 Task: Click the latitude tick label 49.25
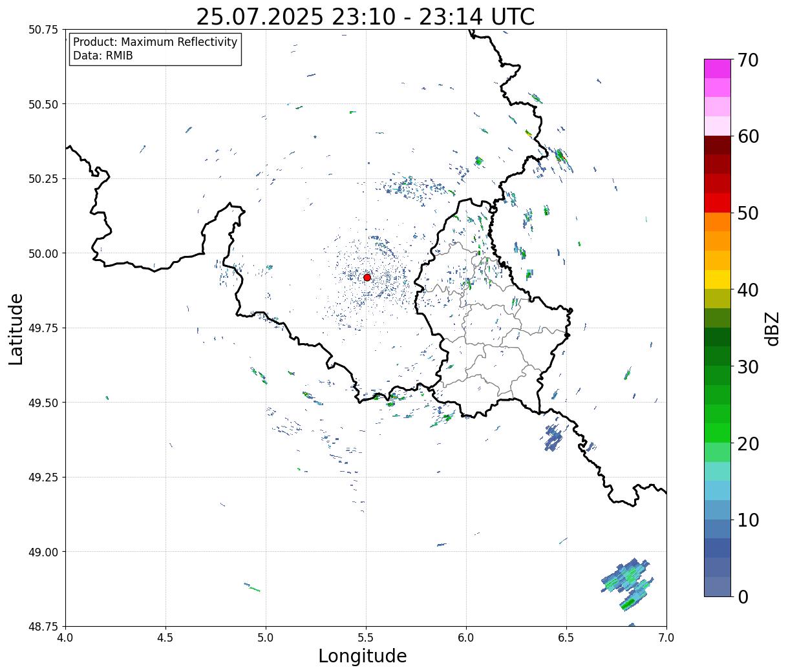(x=43, y=478)
